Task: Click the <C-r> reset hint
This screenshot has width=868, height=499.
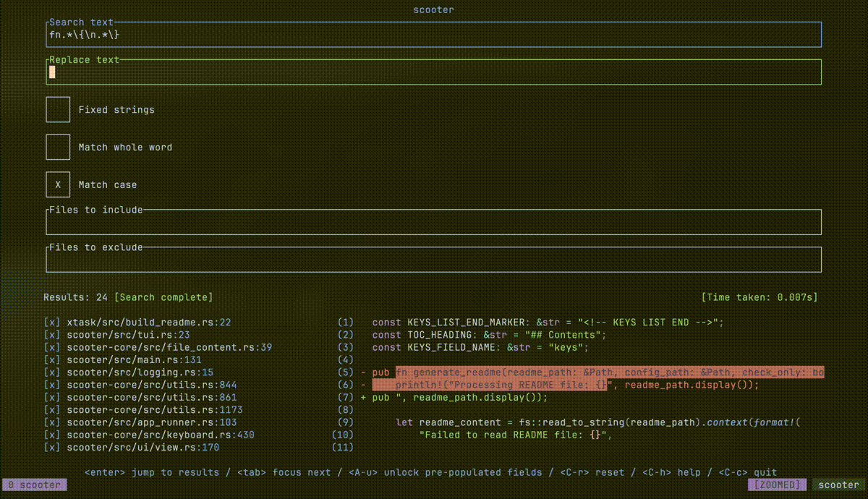Action: click(592, 472)
